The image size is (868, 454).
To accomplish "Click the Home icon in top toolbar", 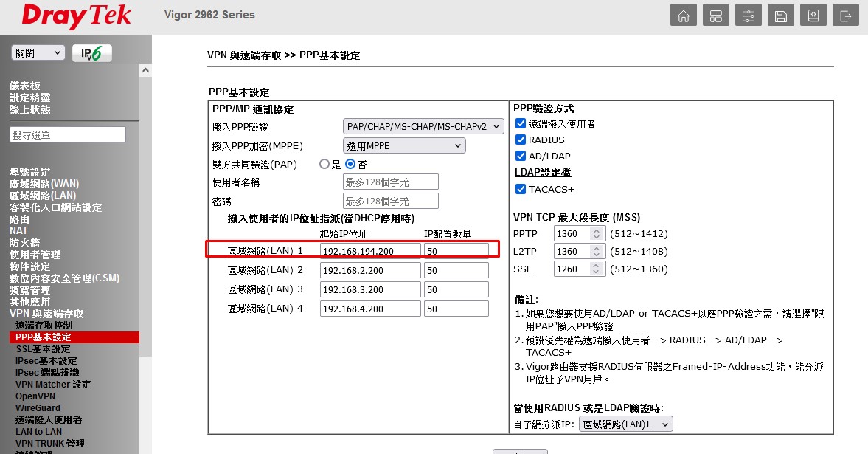I will click(684, 16).
